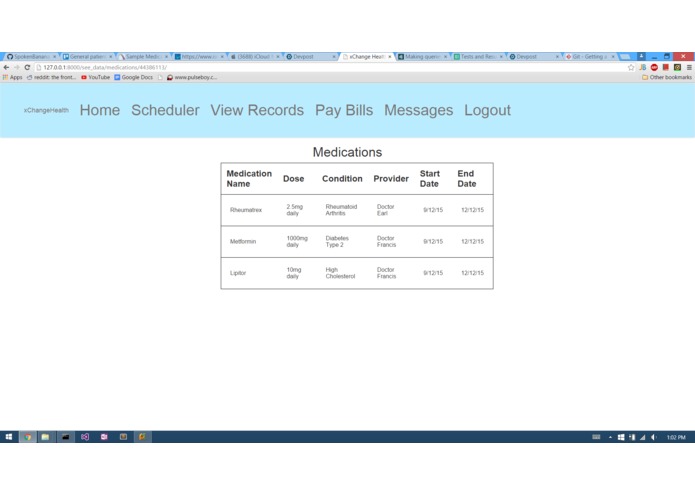The image size is (695, 494).
Task: Show hidden tray icons arrow
Action: 610,437
